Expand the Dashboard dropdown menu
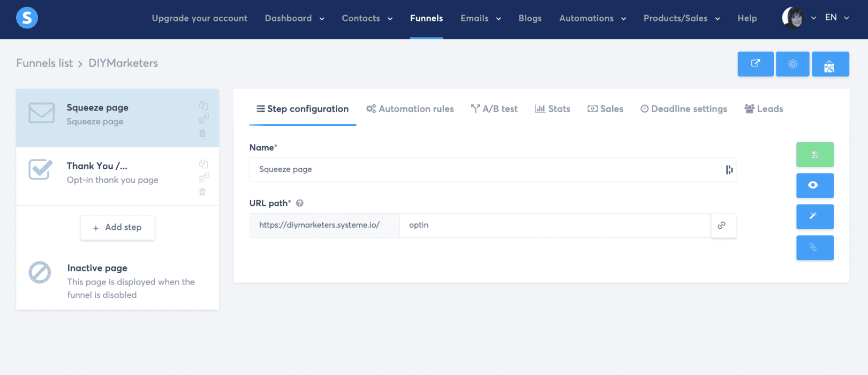This screenshot has height=375, width=868. click(295, 18)
